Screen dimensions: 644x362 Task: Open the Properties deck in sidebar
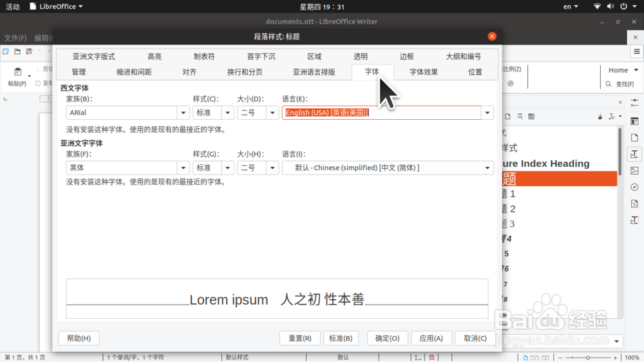[634, 121]
